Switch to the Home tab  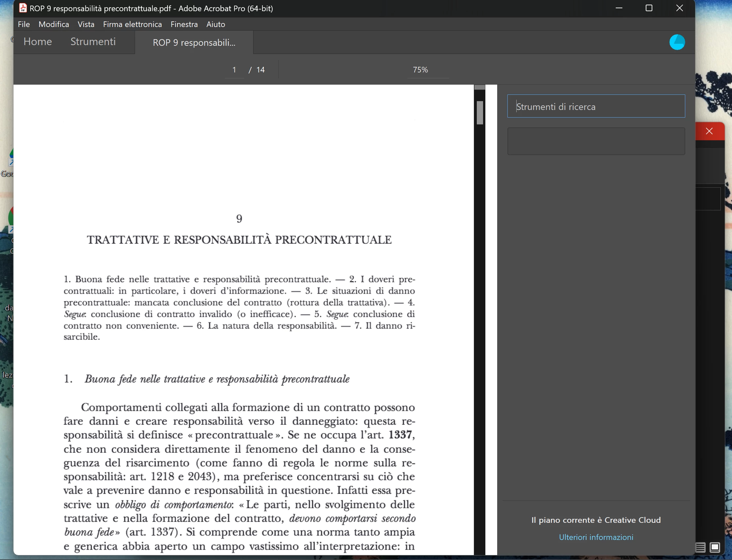[x=38, y=42]
